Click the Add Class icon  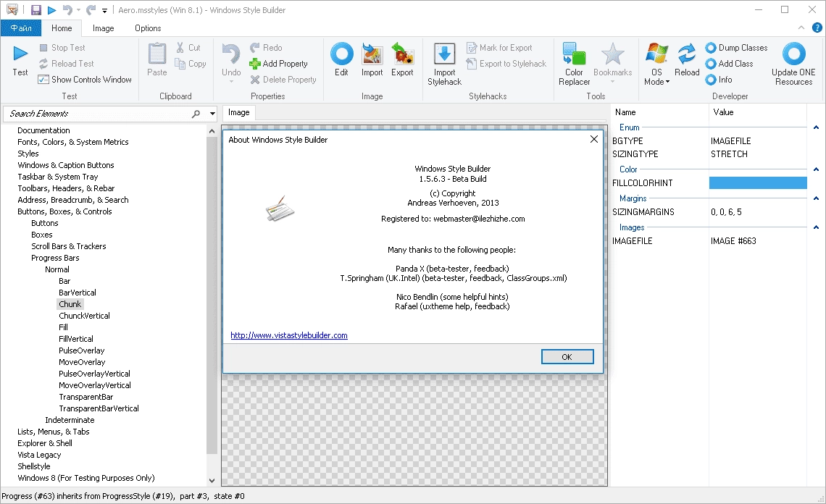point(711,64)
